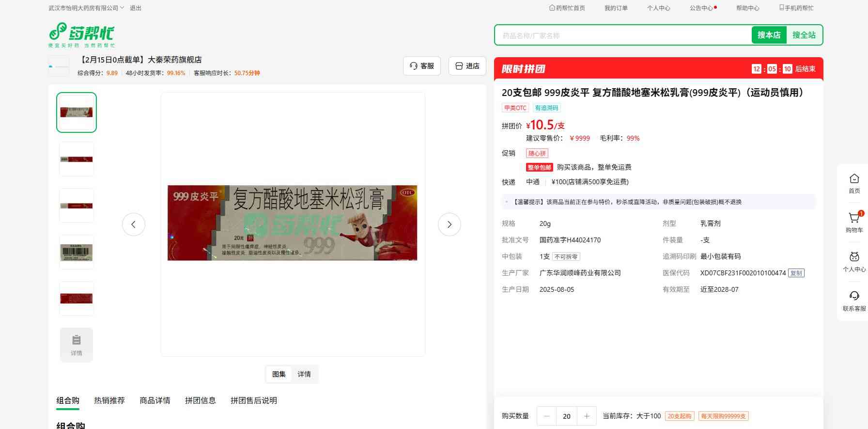Contact 联系客服 via headset sidebar icon
Image resolution: width=868 pixels, height=429 pixels.
(854, 300)
